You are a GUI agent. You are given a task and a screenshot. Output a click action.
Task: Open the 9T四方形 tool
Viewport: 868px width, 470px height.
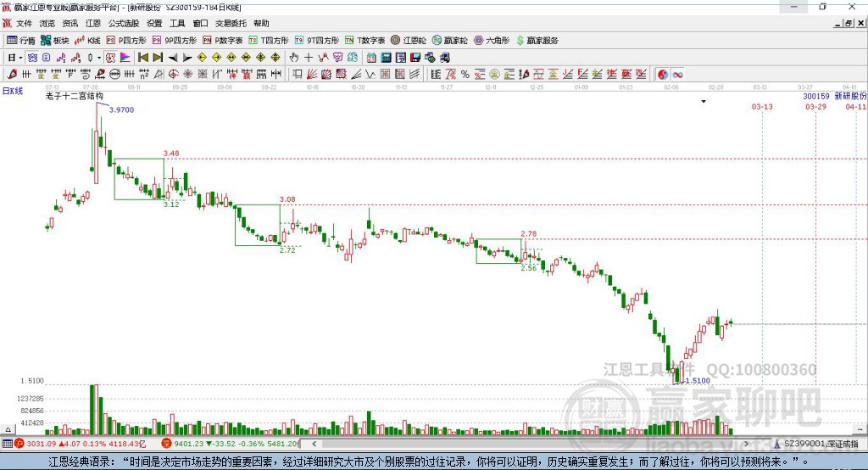317,41
